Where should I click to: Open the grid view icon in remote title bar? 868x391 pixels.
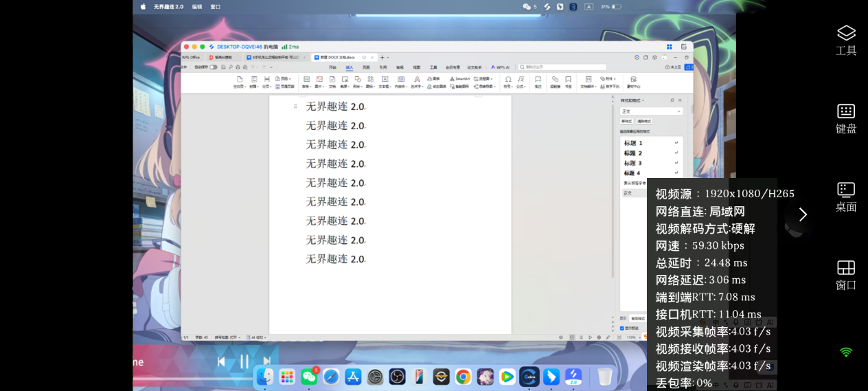coord(670,46)
